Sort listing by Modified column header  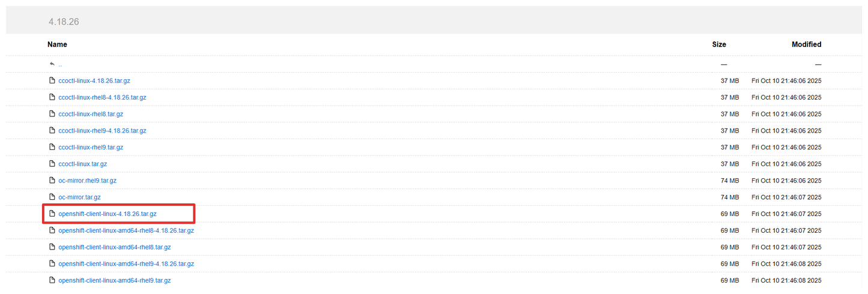[x=806, y=44]
